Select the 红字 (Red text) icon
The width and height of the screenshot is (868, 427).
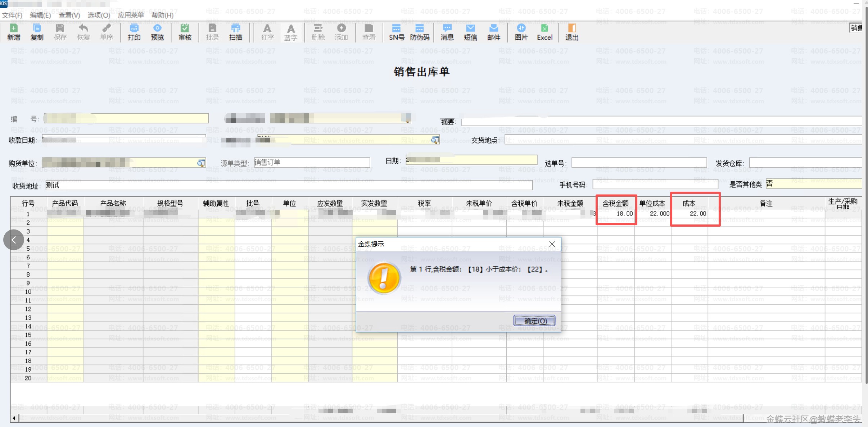(x=267, y=32)
